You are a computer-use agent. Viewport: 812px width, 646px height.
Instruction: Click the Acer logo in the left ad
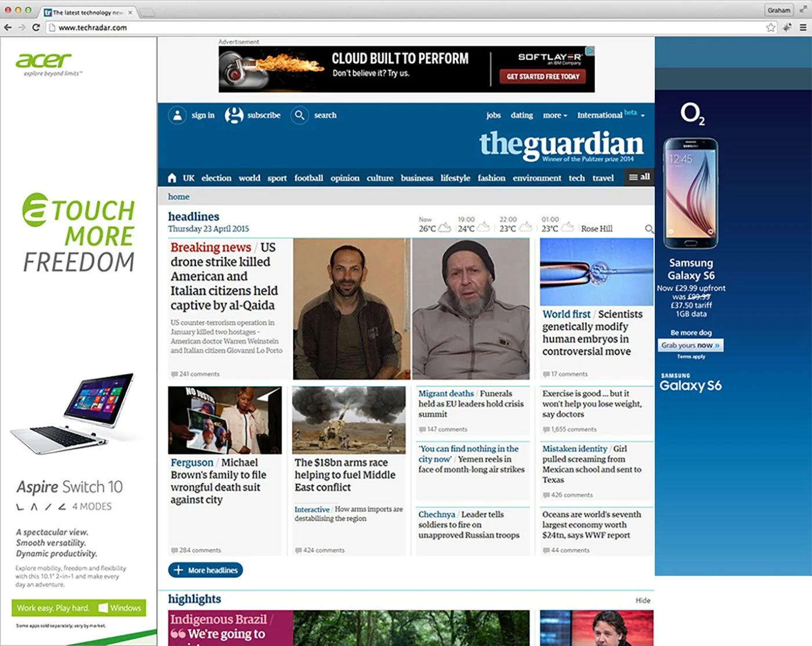(x=43, y=60)
